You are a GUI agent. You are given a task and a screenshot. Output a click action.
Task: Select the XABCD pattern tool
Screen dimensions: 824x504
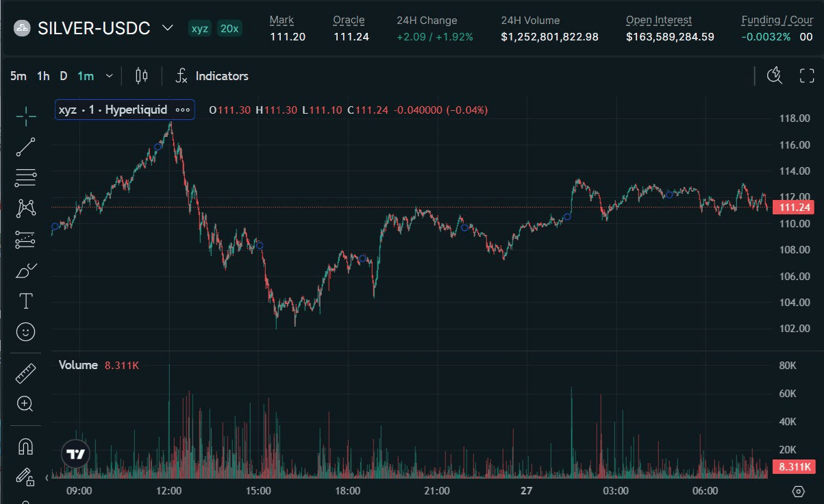click(25, 208)
